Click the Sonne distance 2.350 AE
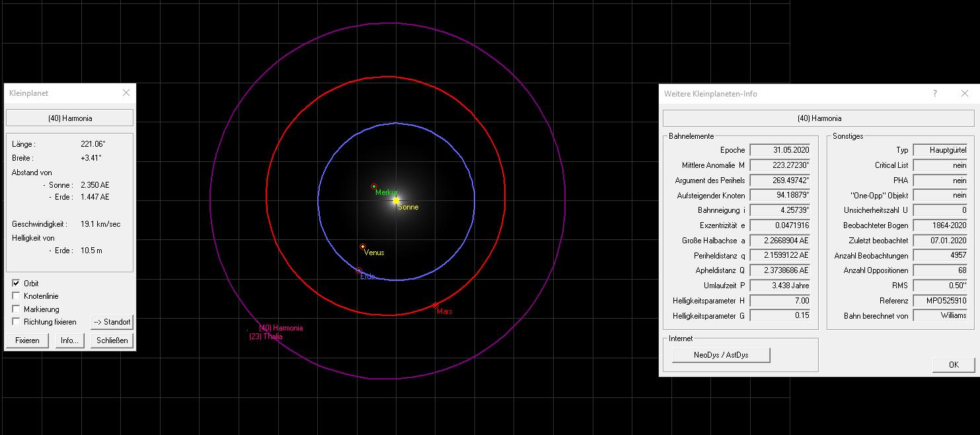 [x=94, y=185]
